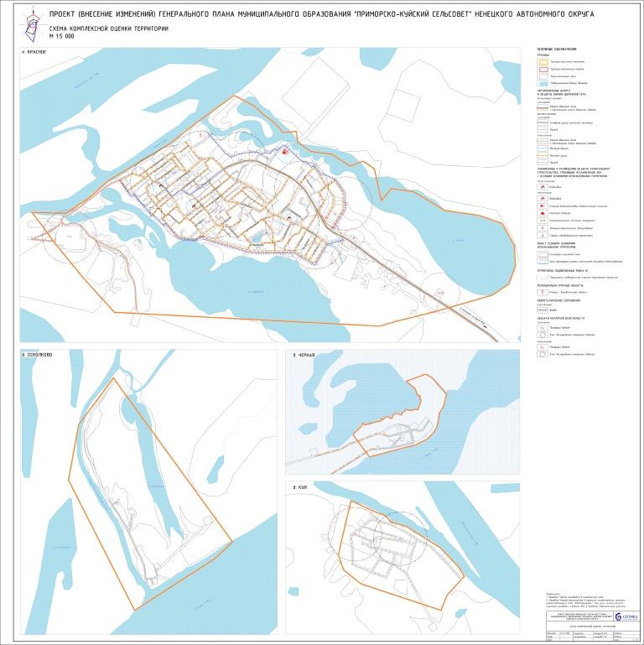Click the scale text 'М 1:5 000'
The width and height of the screenshot is (644, 645).
point(62,36)
